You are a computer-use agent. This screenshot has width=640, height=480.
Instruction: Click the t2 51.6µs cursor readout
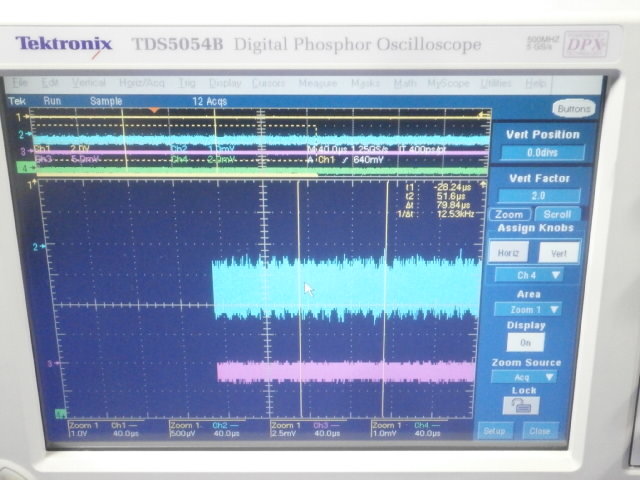click(453, 196)
